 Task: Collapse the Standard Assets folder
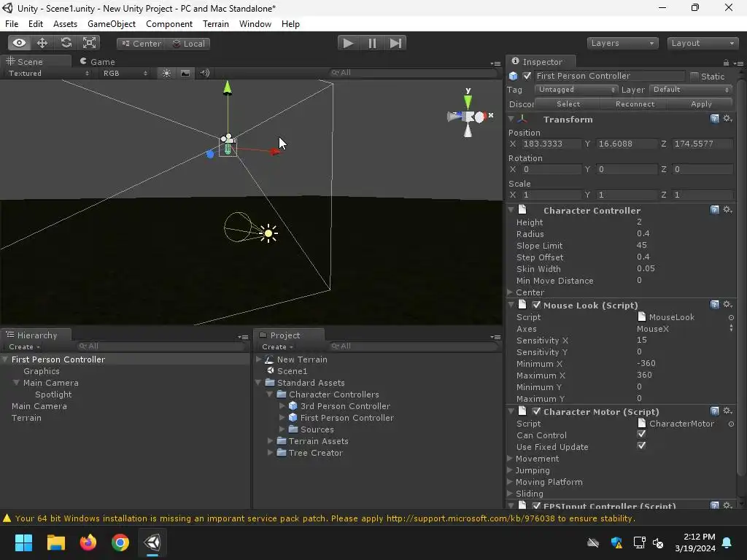click(x=259, y=382)
